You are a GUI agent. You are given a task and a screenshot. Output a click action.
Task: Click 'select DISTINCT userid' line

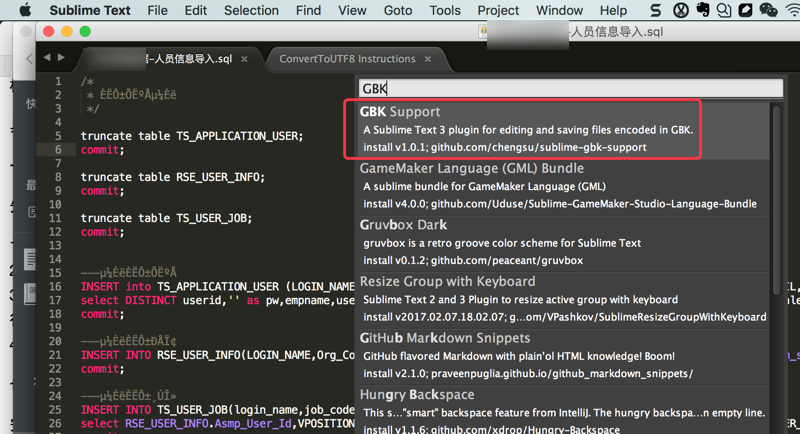[x=217, y=300]
